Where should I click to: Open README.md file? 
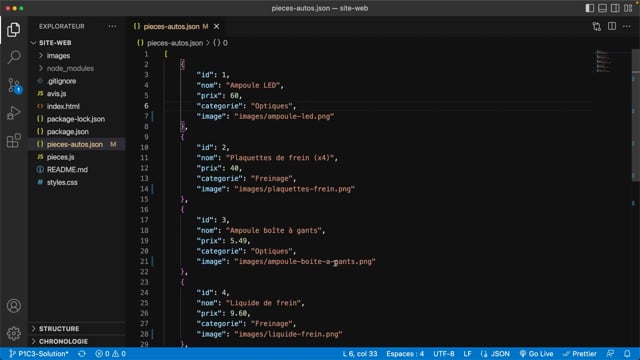(x=77, y=169)
